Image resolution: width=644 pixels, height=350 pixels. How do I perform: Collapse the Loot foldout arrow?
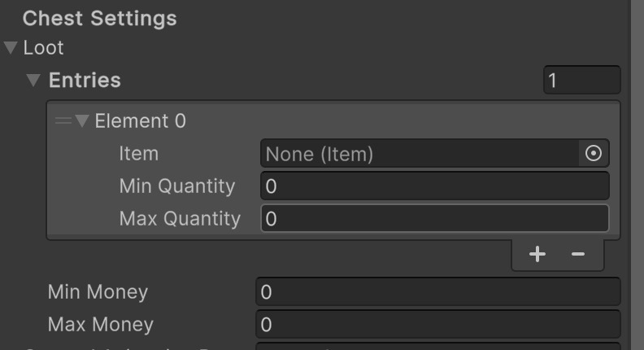tap(11, 48)
